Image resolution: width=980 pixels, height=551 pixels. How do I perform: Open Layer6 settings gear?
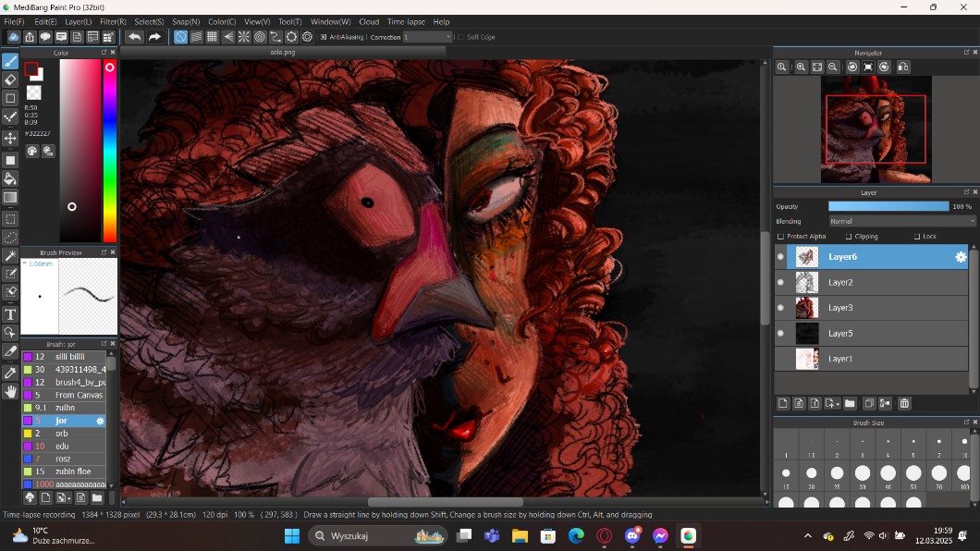(x=961, y=257)
